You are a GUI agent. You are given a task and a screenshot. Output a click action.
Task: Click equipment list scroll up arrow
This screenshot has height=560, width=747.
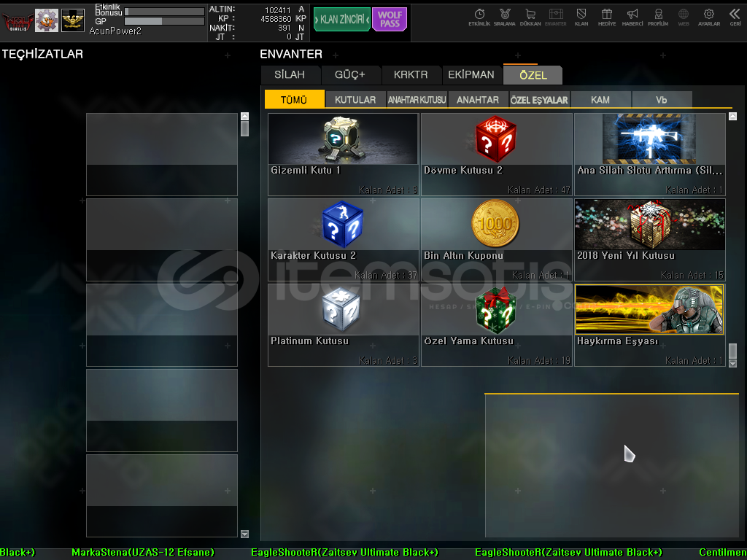[245, 116]
